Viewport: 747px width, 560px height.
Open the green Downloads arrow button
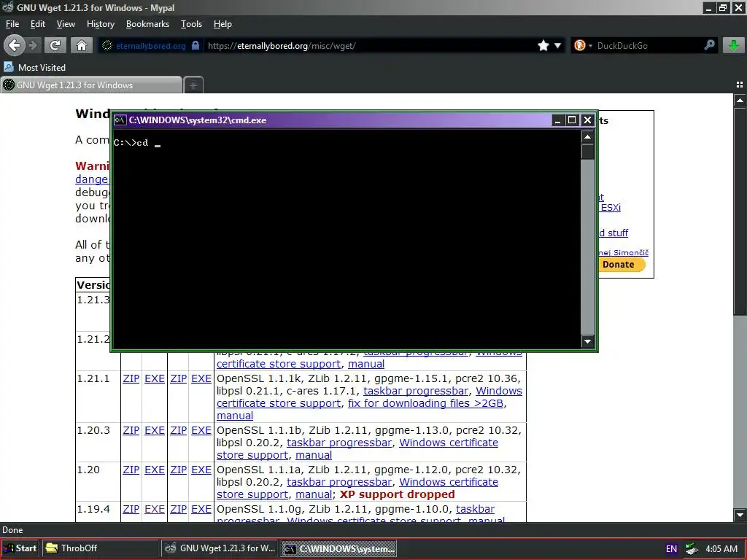(734, 45)
